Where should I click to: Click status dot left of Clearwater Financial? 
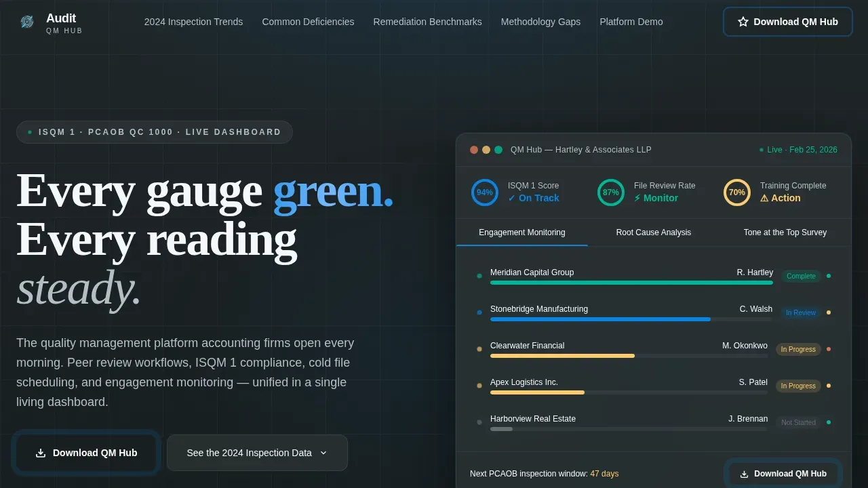[x=479, y=349]
